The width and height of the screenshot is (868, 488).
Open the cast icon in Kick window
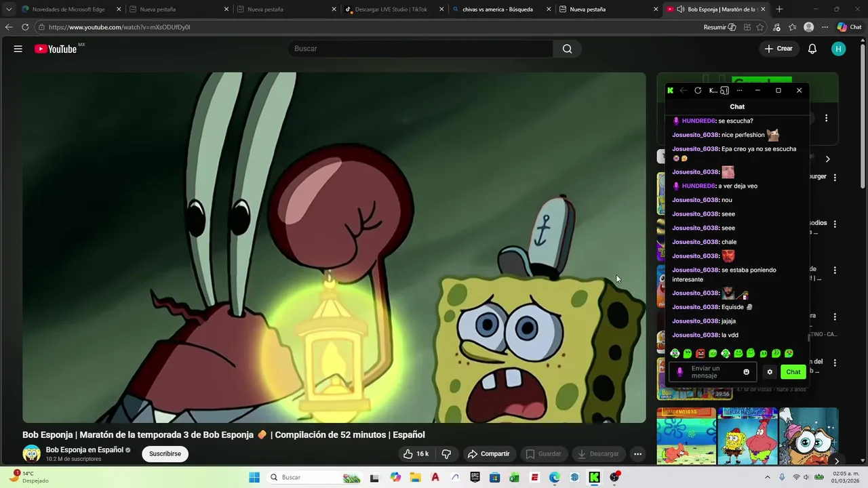click(724, 90)
